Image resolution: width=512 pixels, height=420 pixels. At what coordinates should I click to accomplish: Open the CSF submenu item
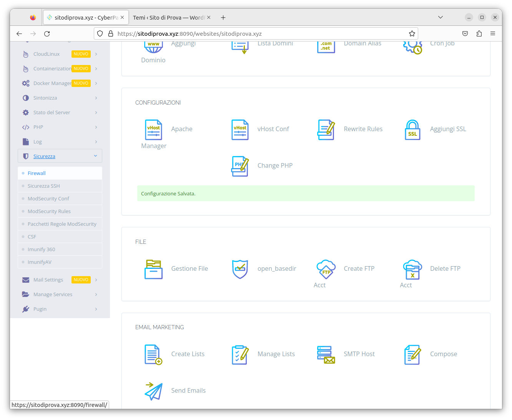[x=60, y=237]
